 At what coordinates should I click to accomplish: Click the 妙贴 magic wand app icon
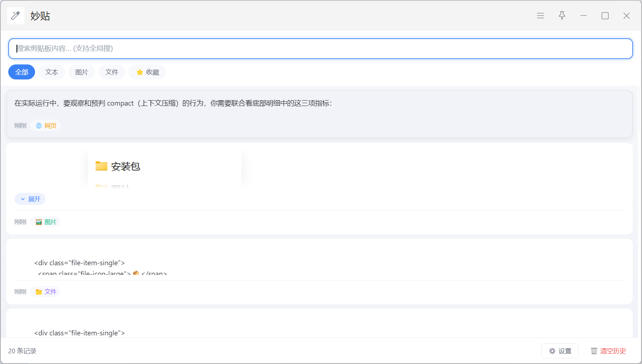tap(15, 16)
